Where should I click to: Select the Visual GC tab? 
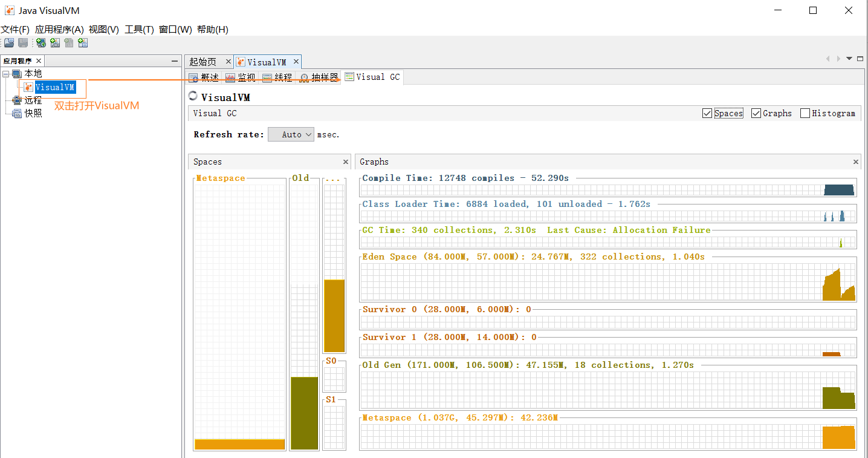pyautogui.click(x=372, y=77)
